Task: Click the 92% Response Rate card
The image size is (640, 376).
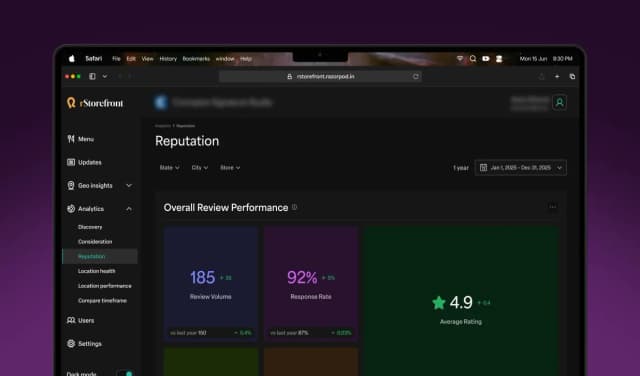Action: (311, 284)
